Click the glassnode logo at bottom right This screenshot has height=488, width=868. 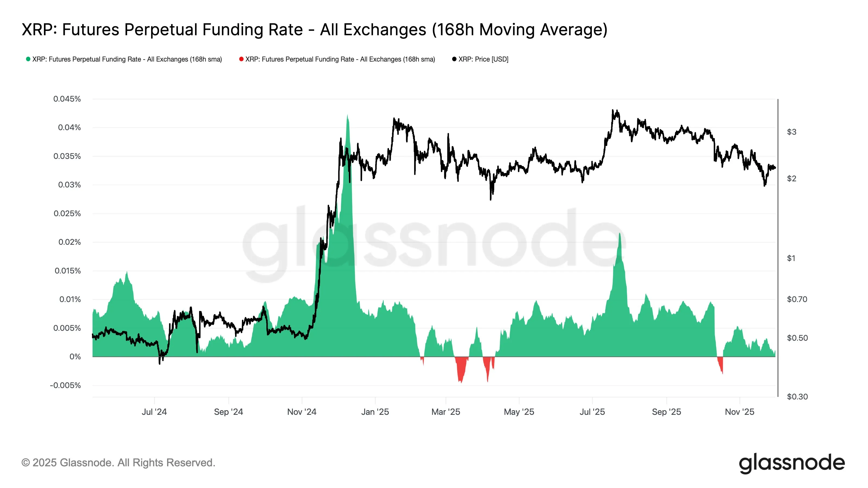(x=792, y=463)
